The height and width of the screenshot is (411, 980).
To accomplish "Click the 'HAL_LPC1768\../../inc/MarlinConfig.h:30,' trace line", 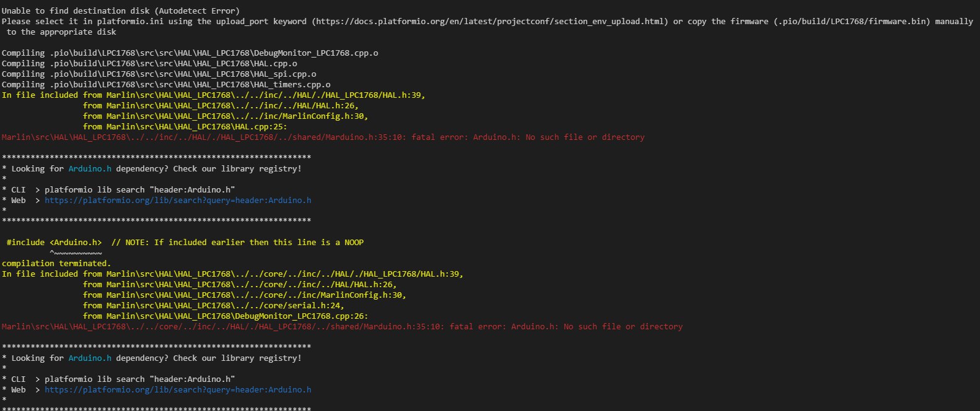I will pos(225,116).
